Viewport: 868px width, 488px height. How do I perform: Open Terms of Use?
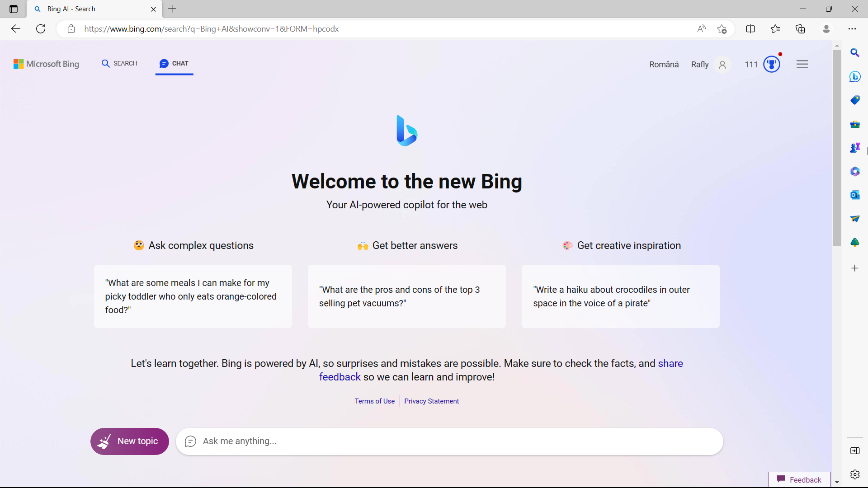(374, 401)
